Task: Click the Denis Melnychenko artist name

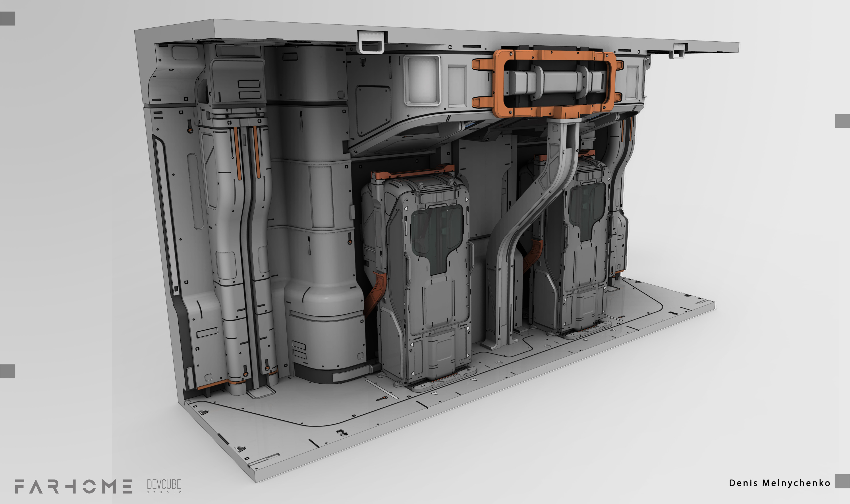Action: pos(779,483)
